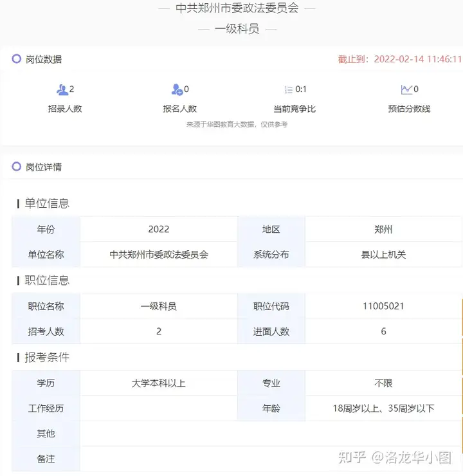463x476 pixels.
Task: Click the 单位名称 header cell
Action: 46,254
